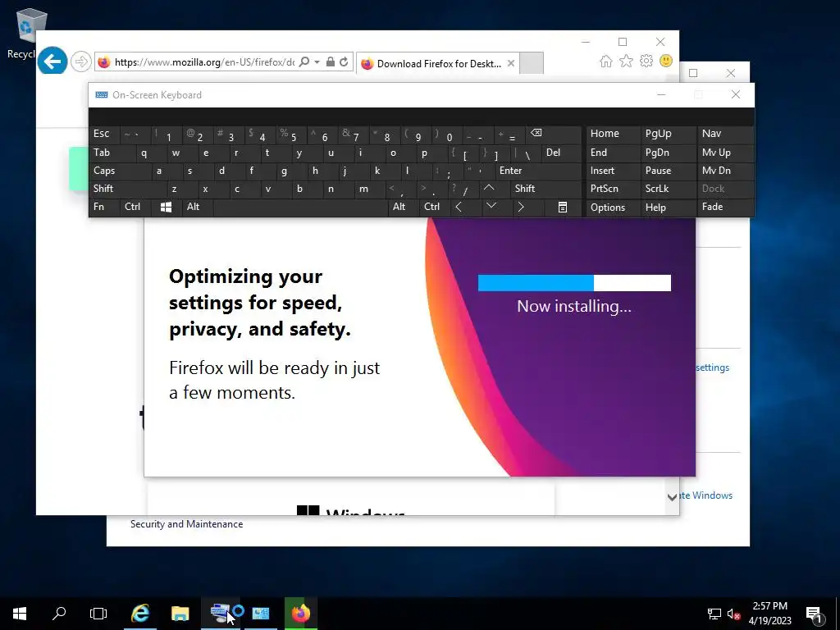
Task: Toggle the Fn key on On-Screen Keyboard
Action: (104, 207)
